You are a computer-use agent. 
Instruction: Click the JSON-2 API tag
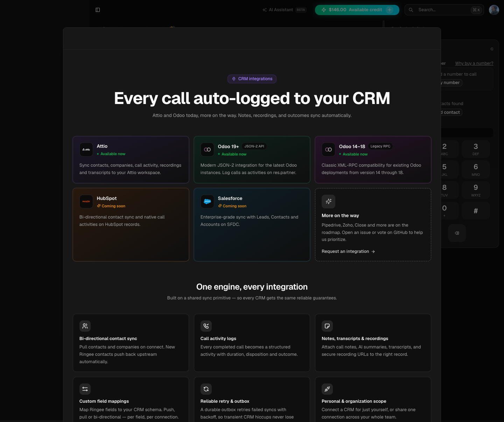pyautogui.click(x=254, y=146)
